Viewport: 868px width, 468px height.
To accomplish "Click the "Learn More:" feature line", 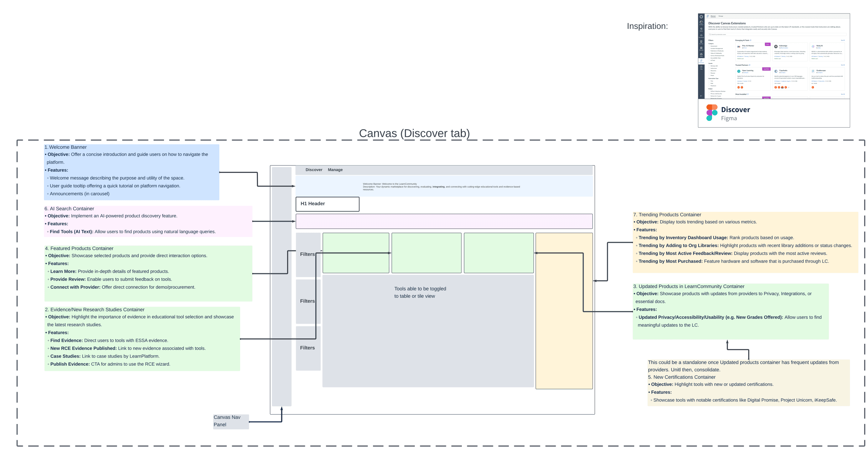I will tap(108, 271).
